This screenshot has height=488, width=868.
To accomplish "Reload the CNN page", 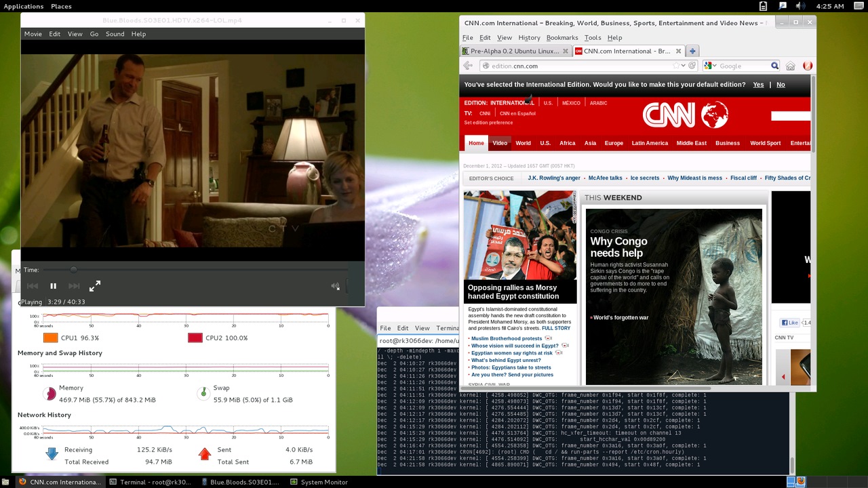I will tap(692, 66).
